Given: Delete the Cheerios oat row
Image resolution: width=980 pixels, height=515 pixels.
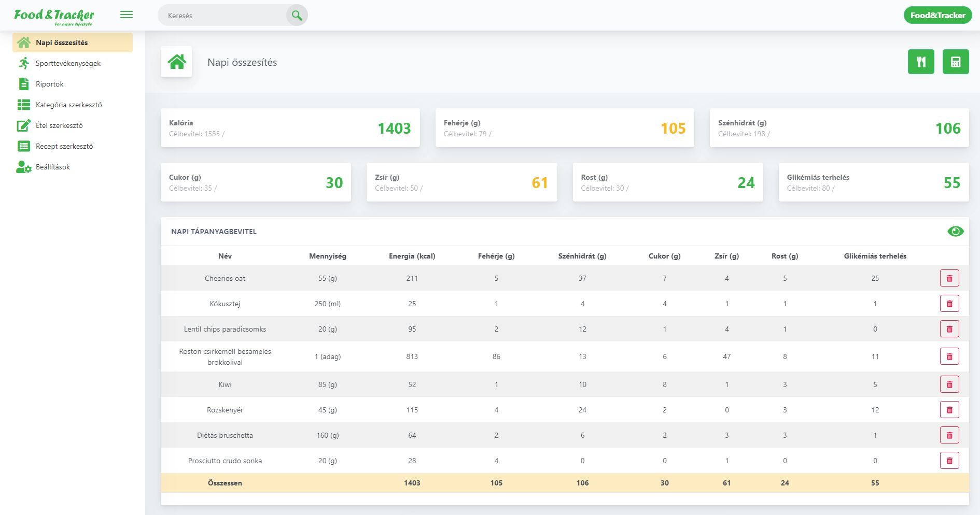Looking at the screenshot, I should point(949,278).
